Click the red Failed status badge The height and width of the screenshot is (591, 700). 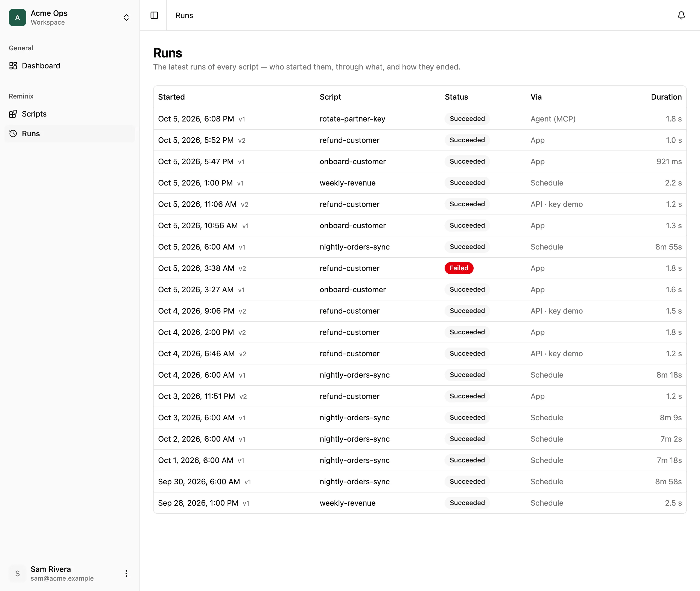click(x=459, y=268)
